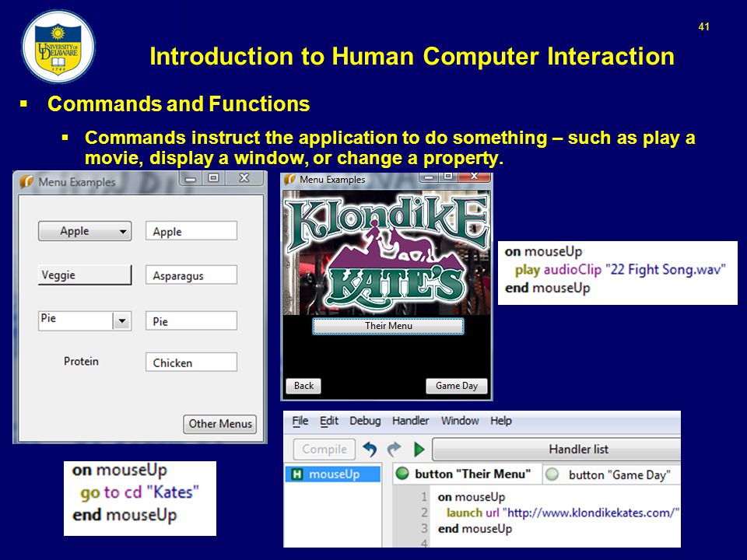Click the undo arrow in script editor toolbar
The height and width of the screenshot is (560, 747).
tap(370, 449)
